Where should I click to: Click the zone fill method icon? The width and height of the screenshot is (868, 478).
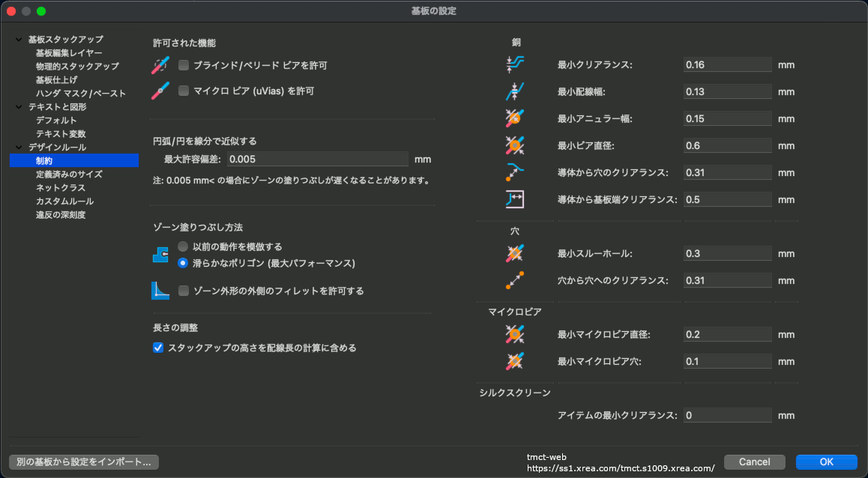click(160, 255)
